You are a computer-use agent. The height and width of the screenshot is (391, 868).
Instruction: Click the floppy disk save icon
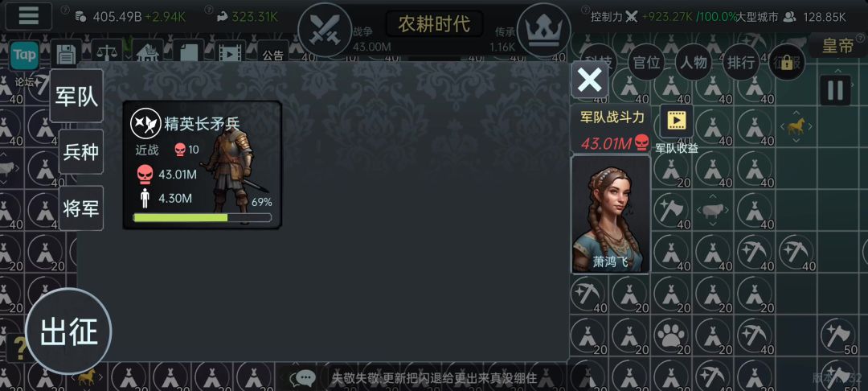click(66, 54)
